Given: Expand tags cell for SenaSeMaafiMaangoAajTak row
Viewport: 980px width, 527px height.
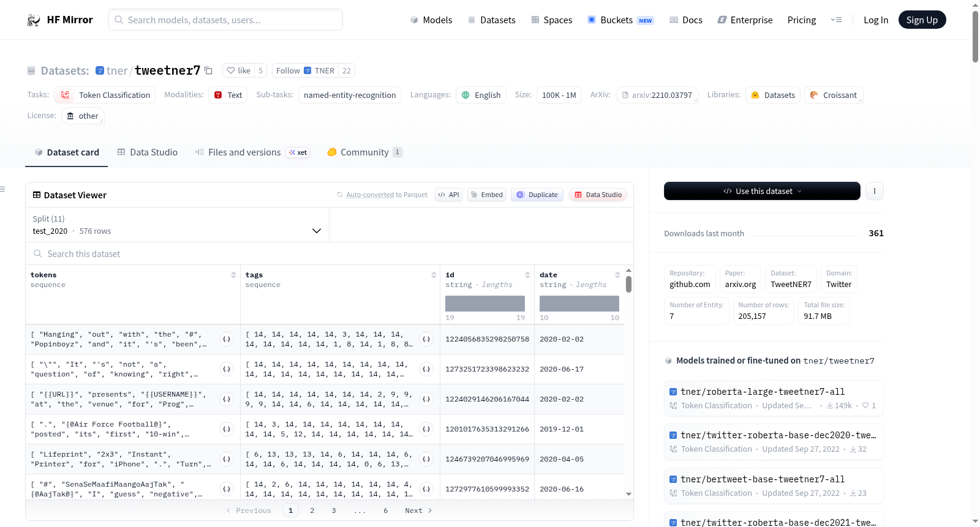Looking at the screenshot, I should [426, 489].
